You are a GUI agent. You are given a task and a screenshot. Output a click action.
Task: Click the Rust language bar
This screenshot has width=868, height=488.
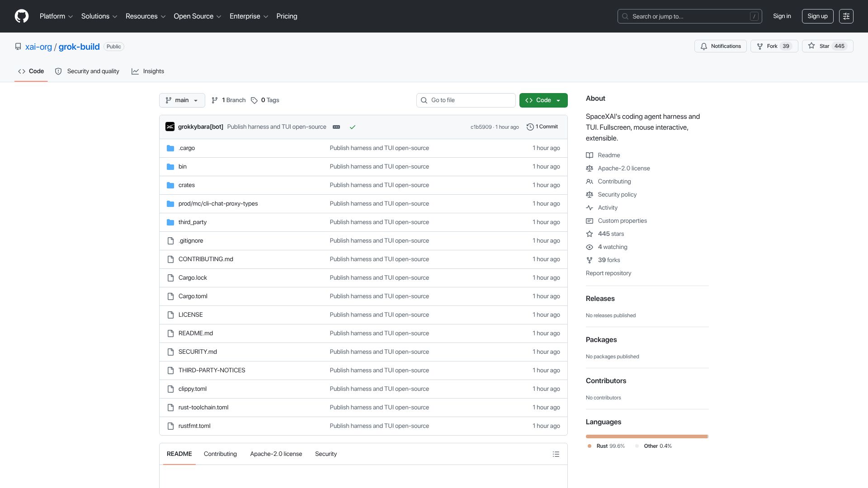tap(646, 436)
